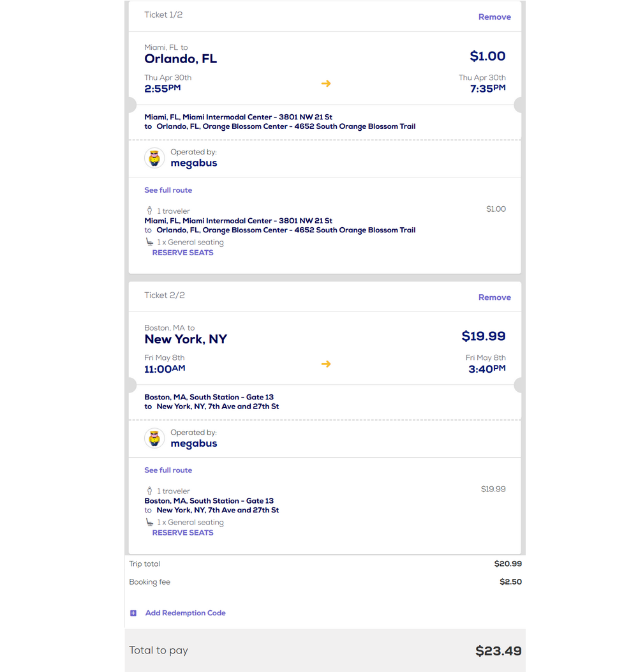
Task: Click the orange arrow on the Boston to New York ticket
Action: (326, 364)
